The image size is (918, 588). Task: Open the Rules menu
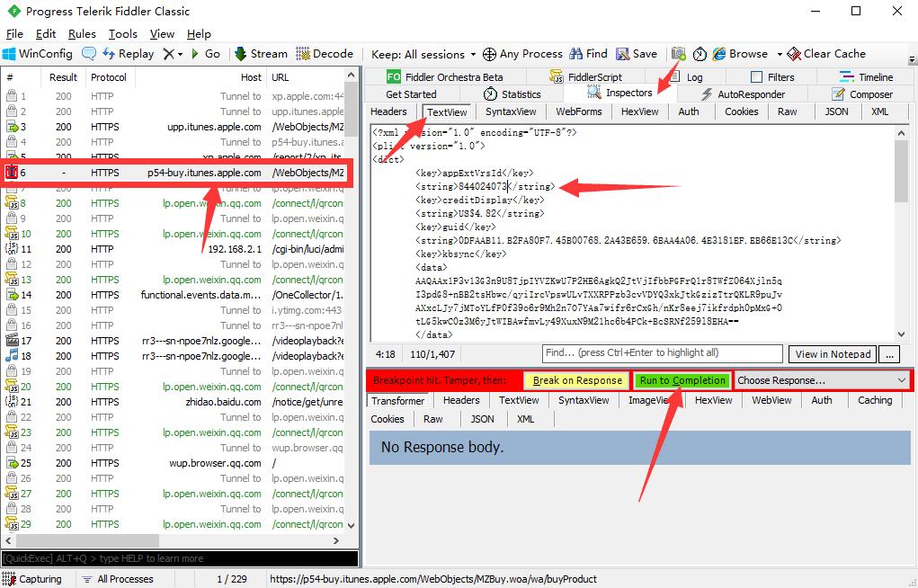(82, 34)
